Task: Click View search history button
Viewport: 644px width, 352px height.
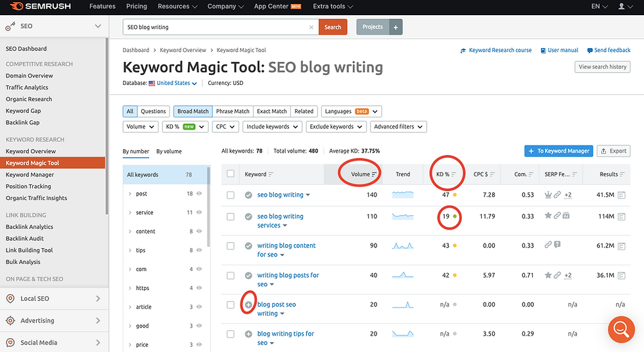Action: (603, 67)
